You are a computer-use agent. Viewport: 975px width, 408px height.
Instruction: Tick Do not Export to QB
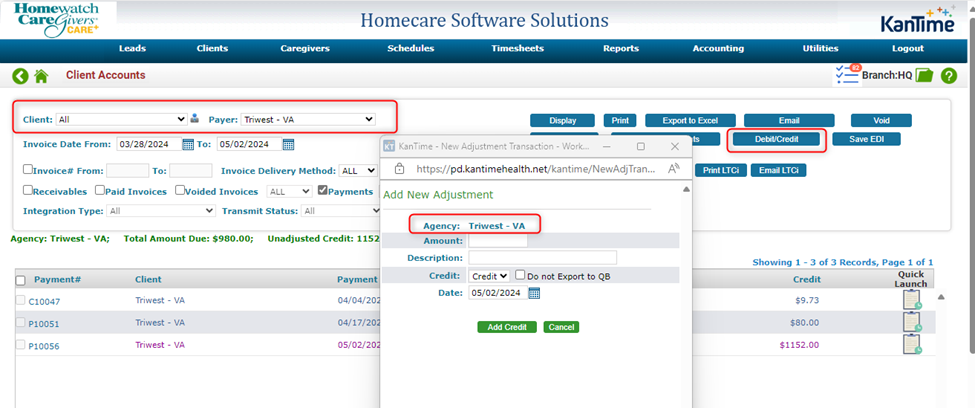click(x=521, y=275)
